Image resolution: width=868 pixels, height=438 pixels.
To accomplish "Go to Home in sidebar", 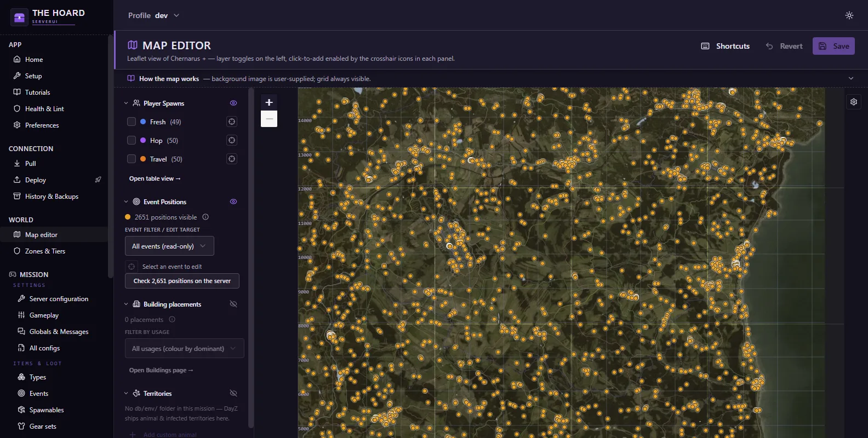I will click(55, 59).
